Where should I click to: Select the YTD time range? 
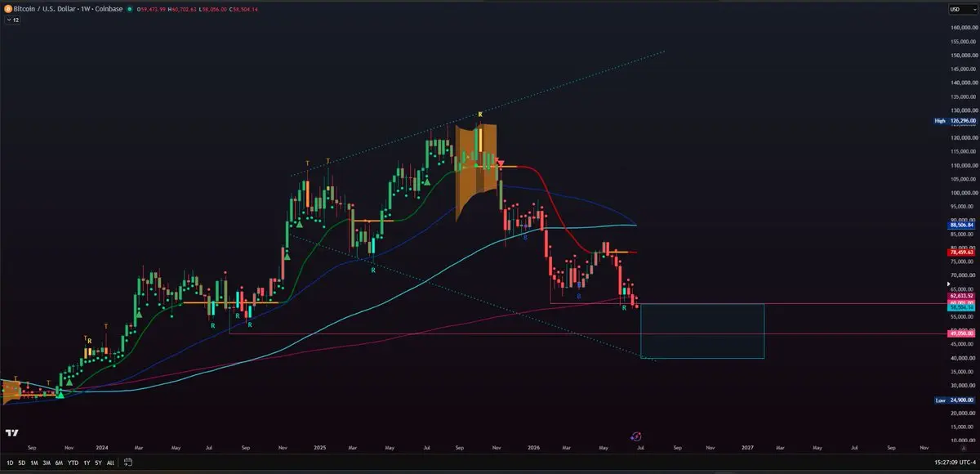tap(73, 462)
